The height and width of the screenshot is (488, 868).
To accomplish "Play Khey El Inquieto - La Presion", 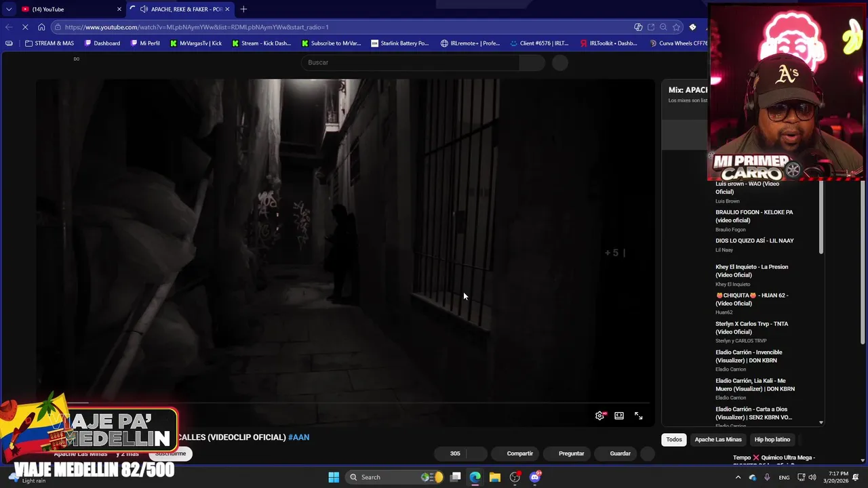I will click(x=751, y=271).
